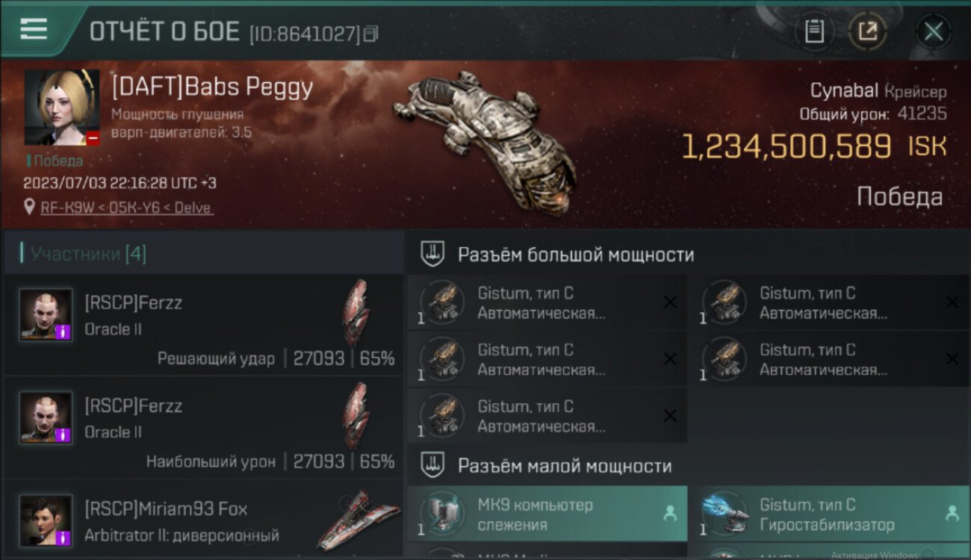
Task: Close the battle report window
Action: click(x=933, y=32)
